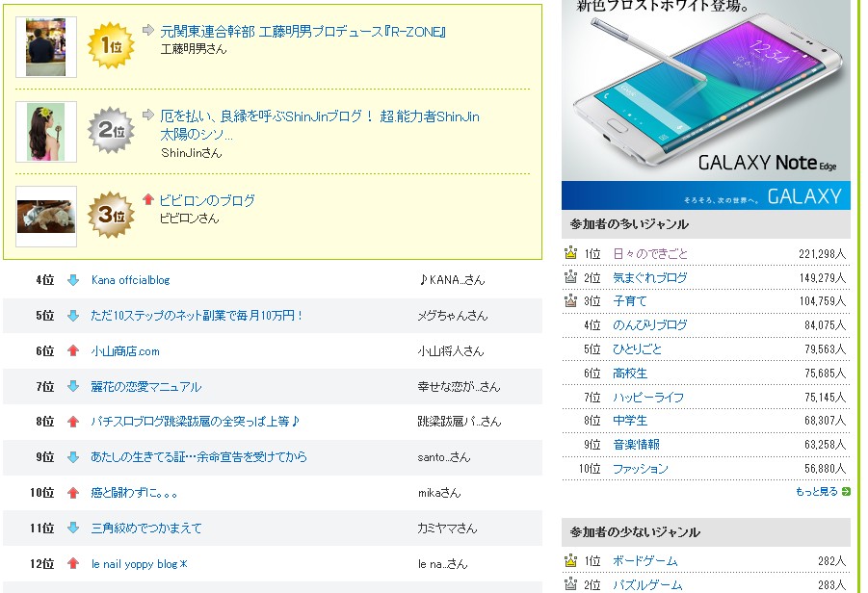Open 工藤明男's profile thumbnail image
868x593 pixels.
pyautogui.click(x=46, y=47)
